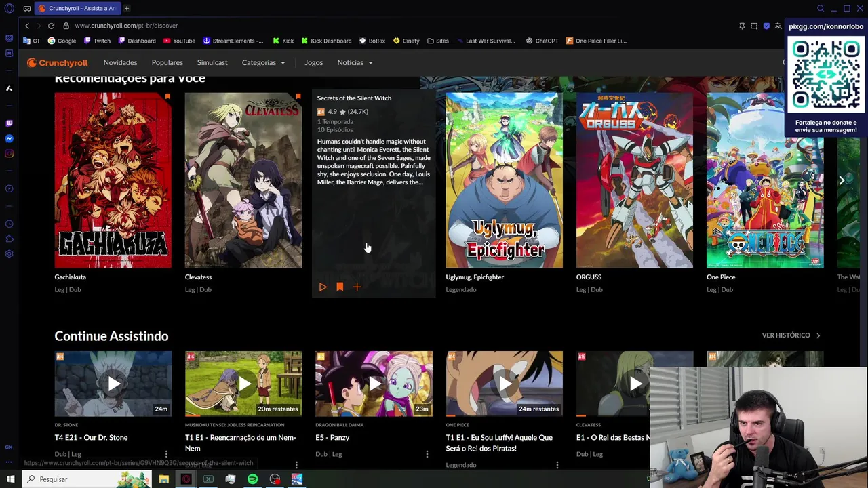Open the One Piece Filler List bookmark
The height and width of the screenshot is (488, 868).
pyautogui.click(x=596, y=41)
